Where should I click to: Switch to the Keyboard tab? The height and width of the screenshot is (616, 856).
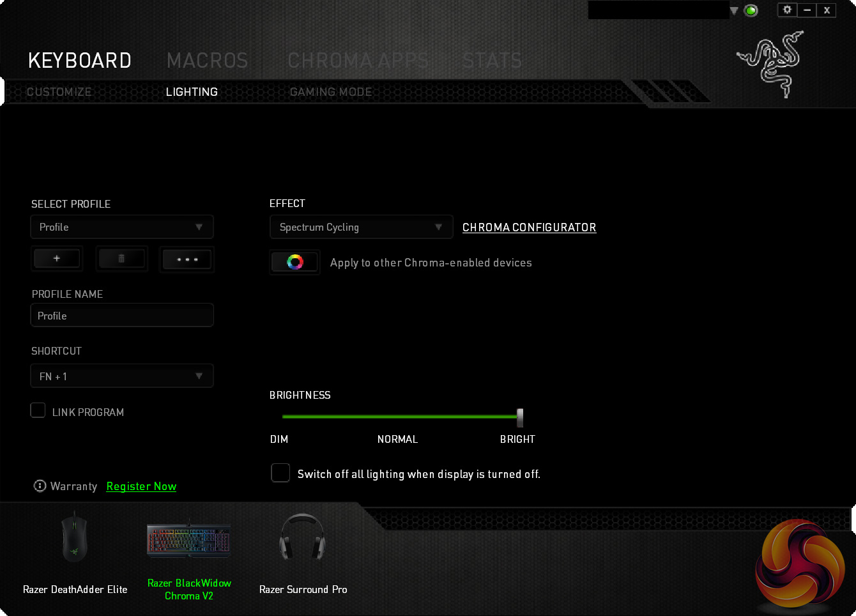(80, 61)
